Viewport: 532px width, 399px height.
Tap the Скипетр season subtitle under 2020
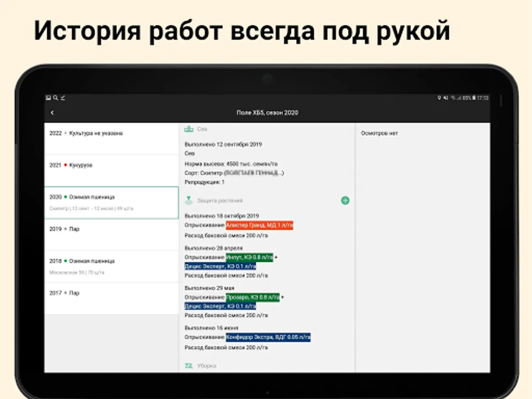tap(91, 208)
